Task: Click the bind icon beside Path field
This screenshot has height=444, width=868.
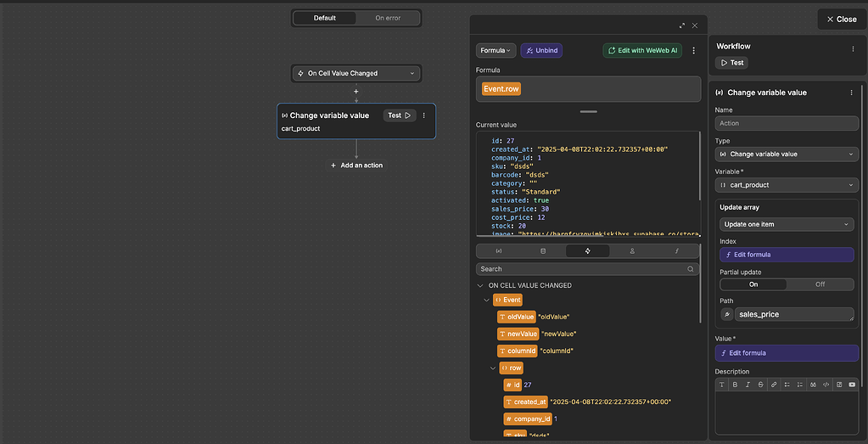Action: pyautogui.click(x=726, y=314)
